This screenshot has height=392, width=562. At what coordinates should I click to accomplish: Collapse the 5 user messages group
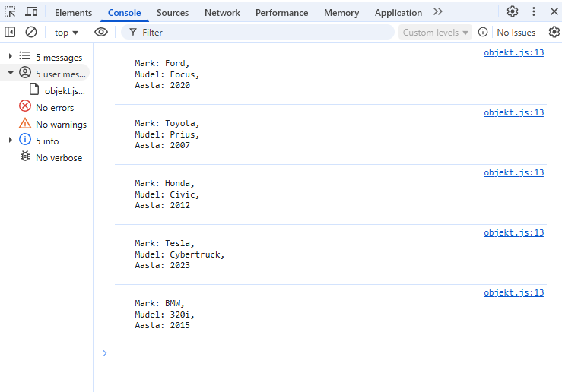pos(11,74)
